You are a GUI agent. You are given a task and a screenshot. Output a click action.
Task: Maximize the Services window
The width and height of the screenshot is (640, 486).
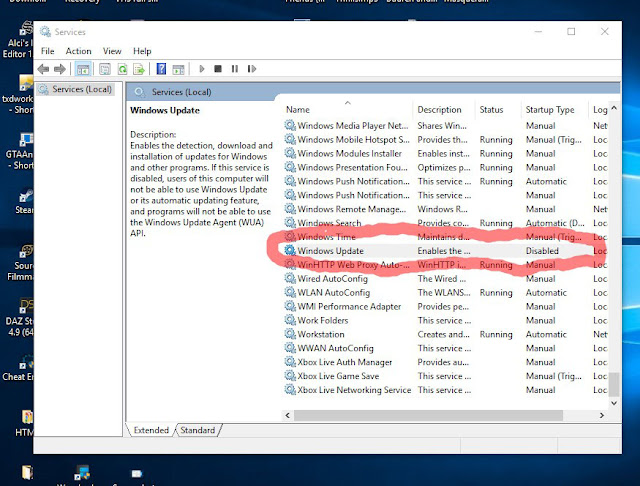tap(571, 31)
